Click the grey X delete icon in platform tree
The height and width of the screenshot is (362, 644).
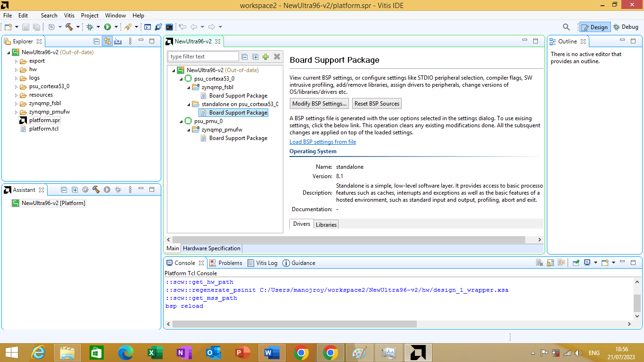click(x=277, y=57)
